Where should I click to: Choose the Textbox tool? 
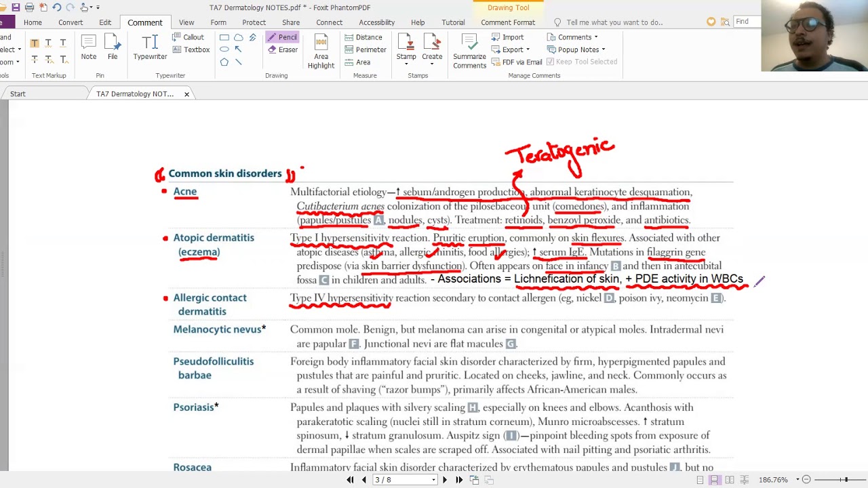(191, 49)
